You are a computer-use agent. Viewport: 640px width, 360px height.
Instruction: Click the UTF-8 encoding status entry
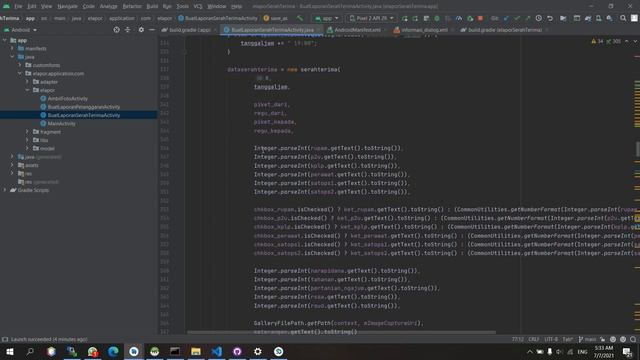551,339
